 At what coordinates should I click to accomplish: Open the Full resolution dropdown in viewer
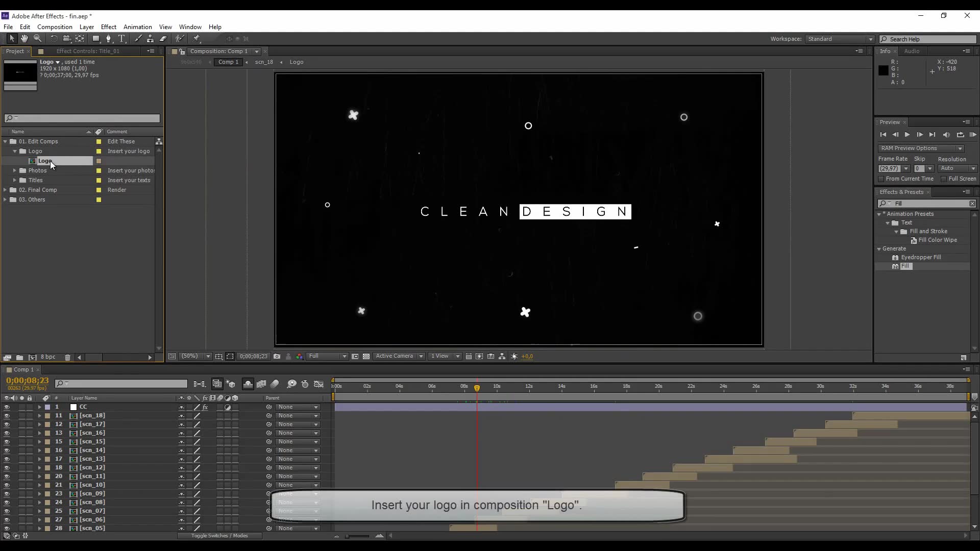(327, 357)
